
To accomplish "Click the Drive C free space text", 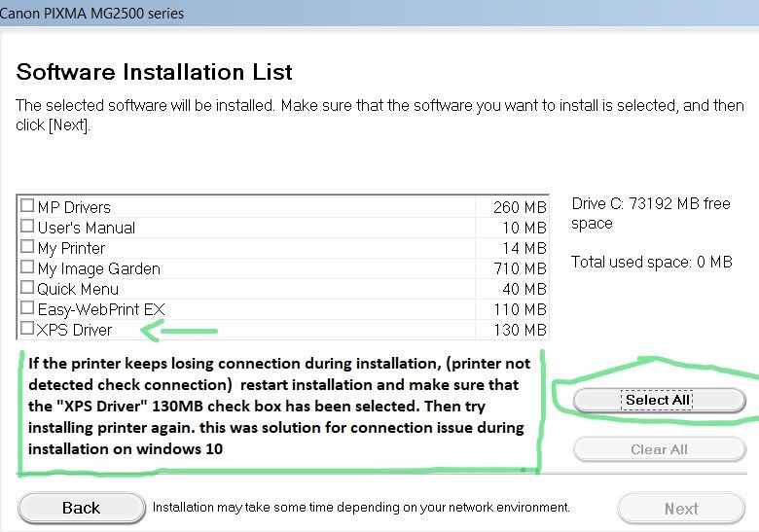I will pyautogui.click(x=650, y=213).
